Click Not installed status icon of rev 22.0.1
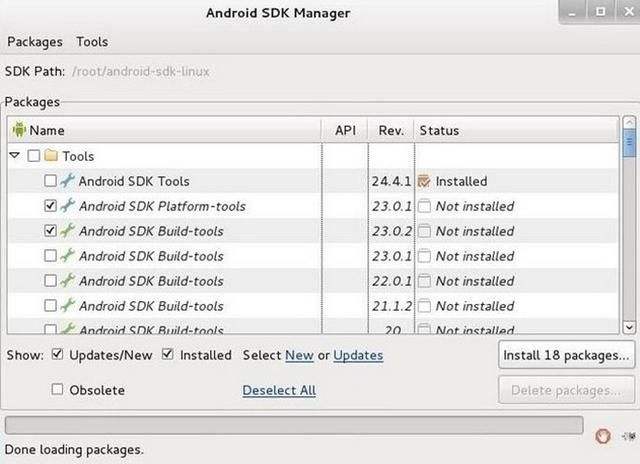This screenshot has height=464, width=640. 424,281
